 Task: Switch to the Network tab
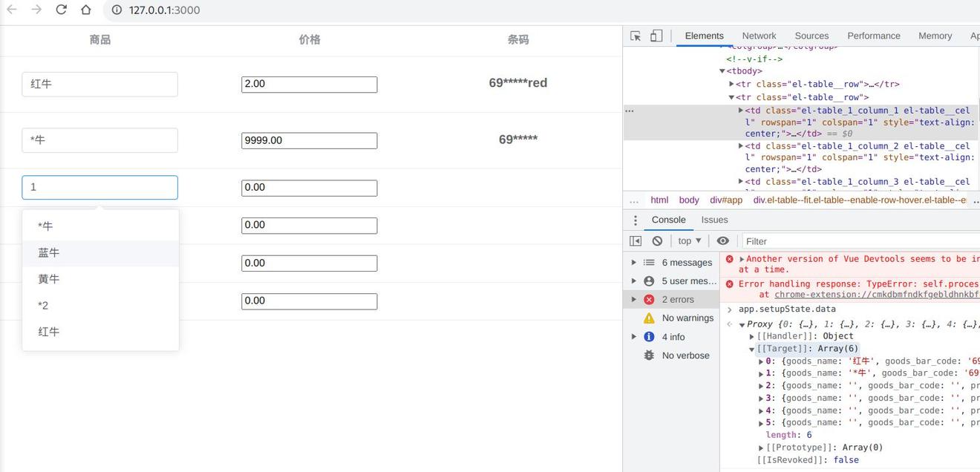[759, 35]
